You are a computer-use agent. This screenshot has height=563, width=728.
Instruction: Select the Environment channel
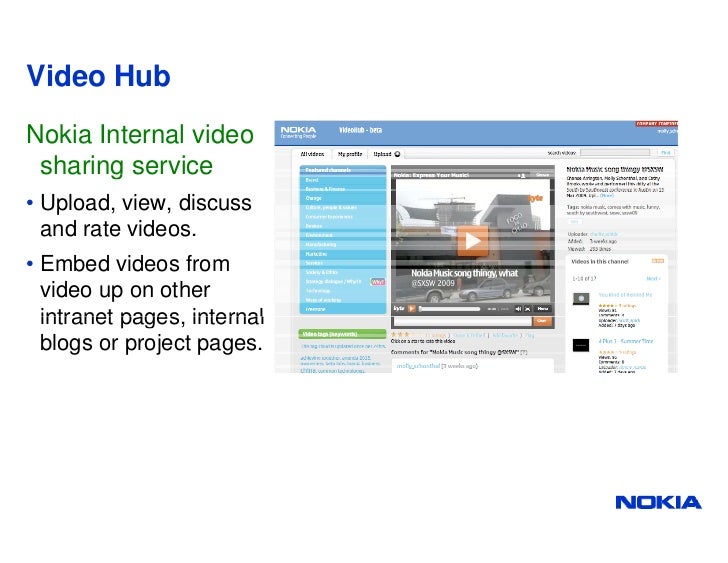tap(318, 235)
